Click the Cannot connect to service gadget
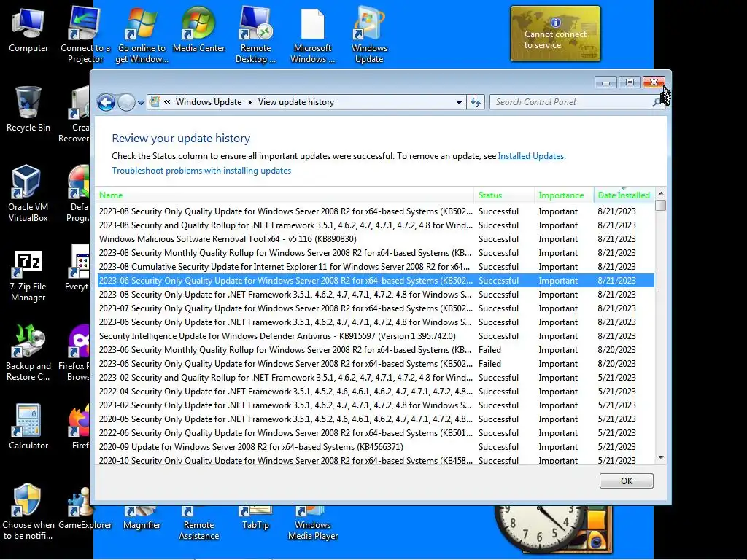 [x=555, y=34]
